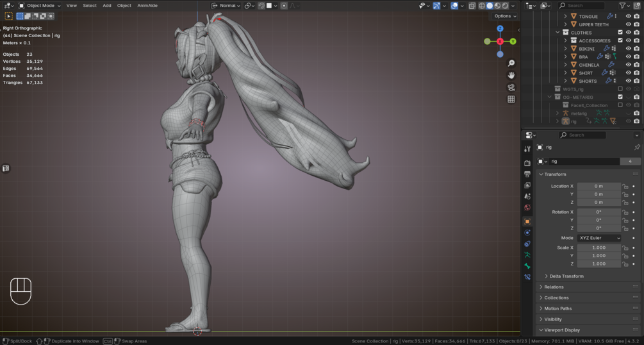Open the Output properties tab
The width and height of the screenshot is (644, 345).
coord(527,174)
